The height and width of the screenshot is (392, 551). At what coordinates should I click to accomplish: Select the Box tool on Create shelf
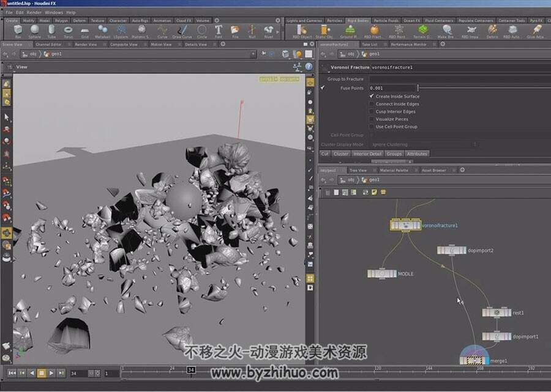(18, 31)
